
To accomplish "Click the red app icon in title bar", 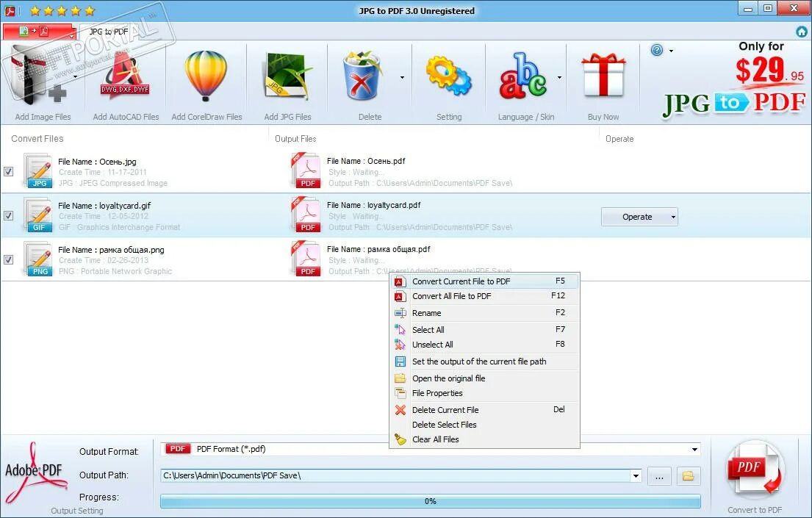I will tap(10, 10).
